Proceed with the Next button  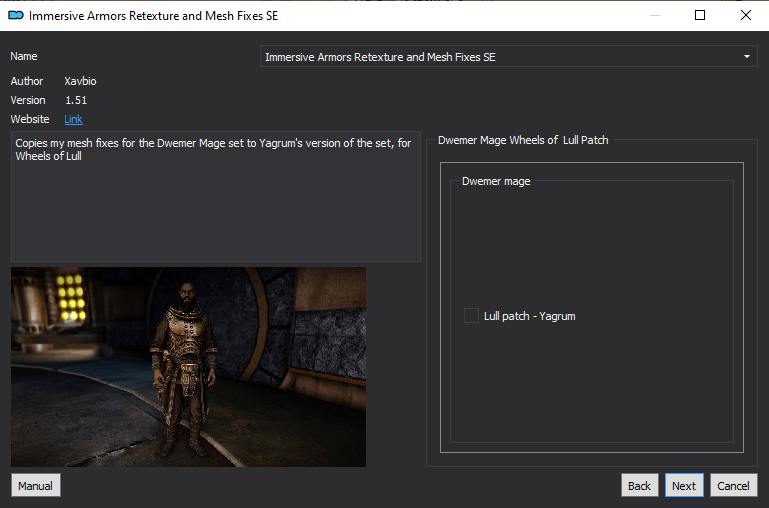coord(684,485)
